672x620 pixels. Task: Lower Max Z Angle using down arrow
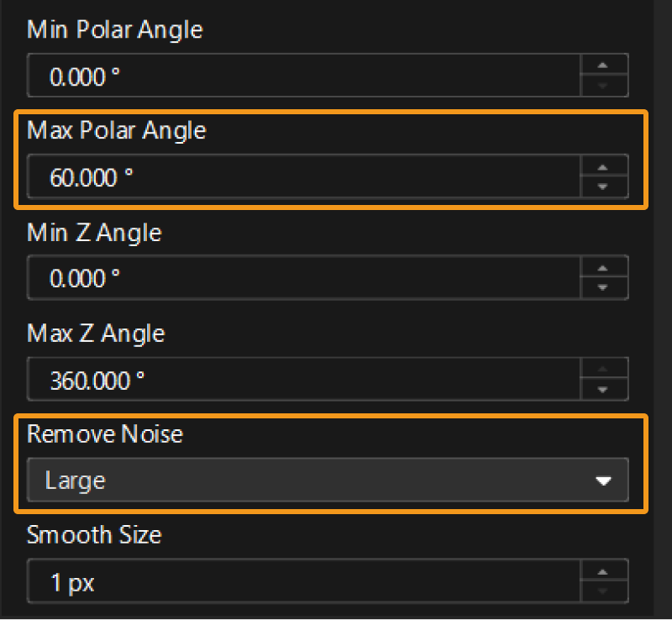click(x=602, y=390)
